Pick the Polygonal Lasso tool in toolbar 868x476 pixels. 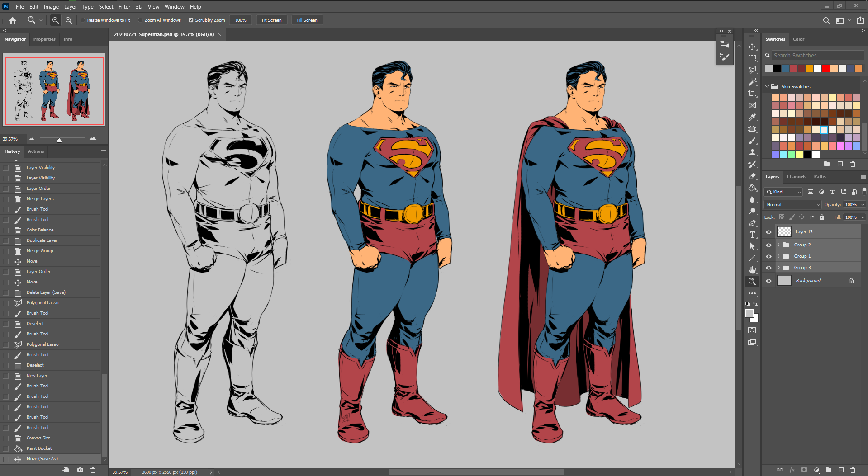point(752,70)
